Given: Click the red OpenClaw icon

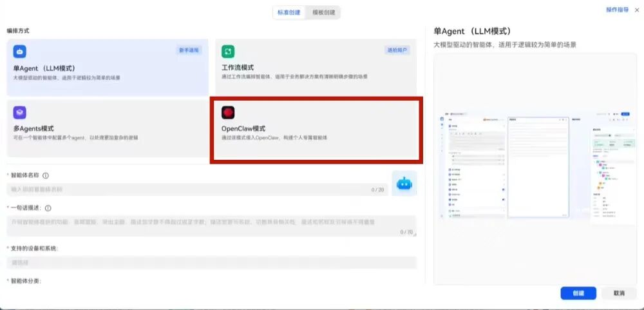Looking at the screenshot, I should (228, 112).
